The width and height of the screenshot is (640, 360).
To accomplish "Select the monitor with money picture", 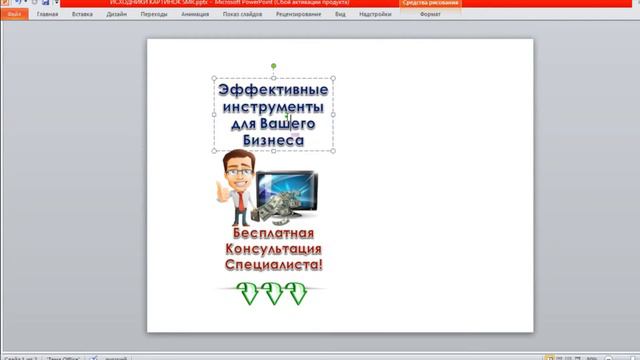I will click(286, 197).
